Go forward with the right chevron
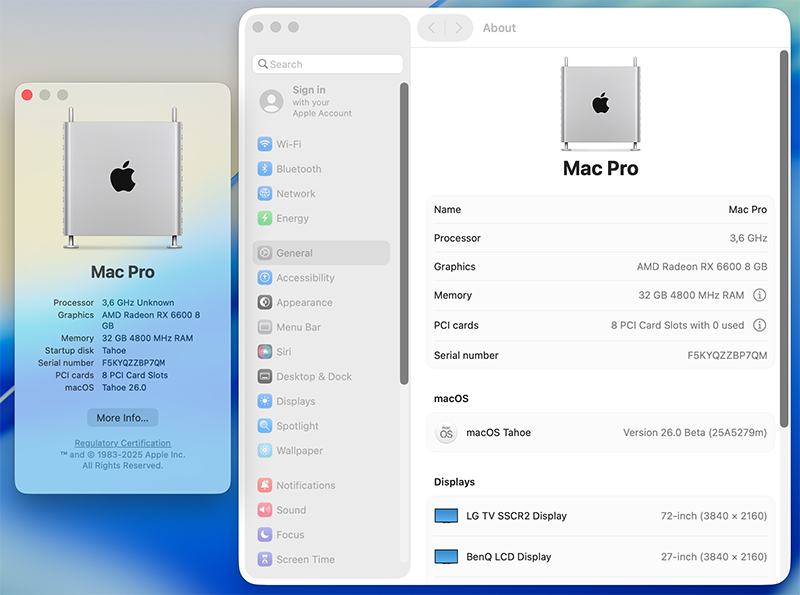The height and width of the screenshot is (595, 800). pyautogui.click(x=459, y=28)
